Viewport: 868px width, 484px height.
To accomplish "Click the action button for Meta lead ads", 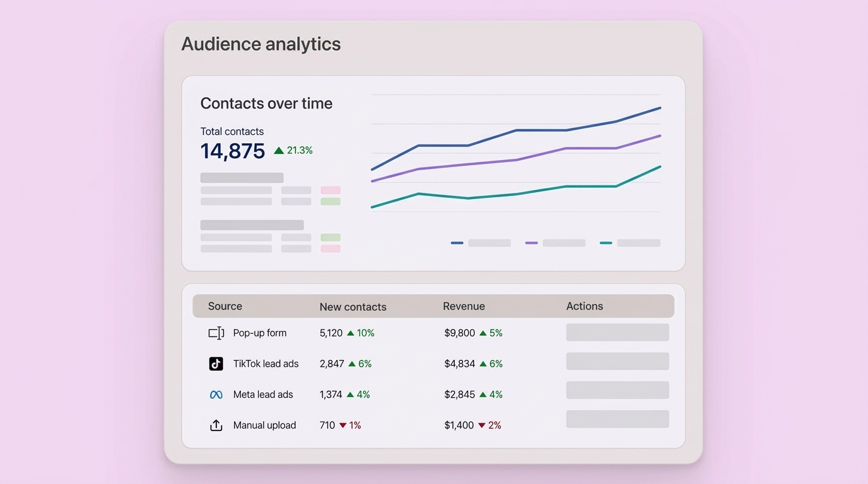I will click(x=617, y=390).
